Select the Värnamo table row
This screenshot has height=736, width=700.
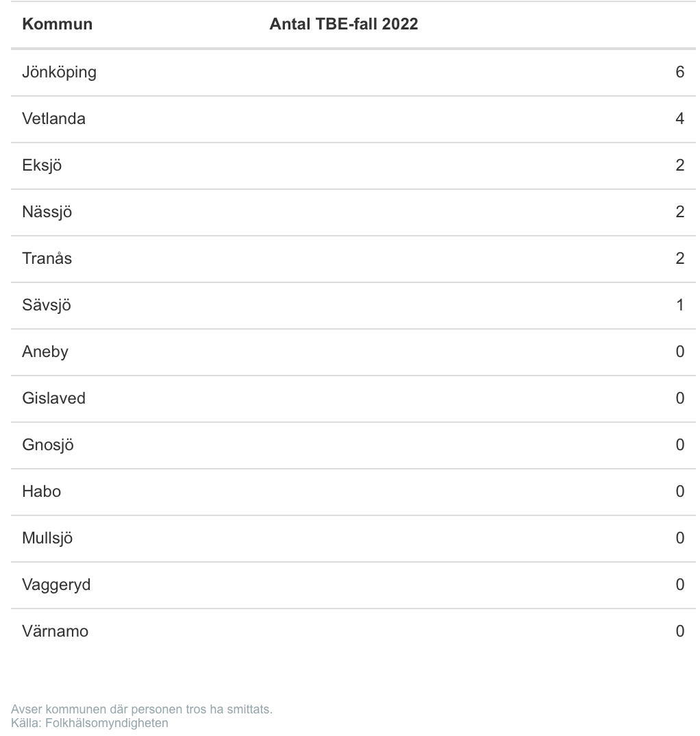pyautogui.click(x=55, y=631)
